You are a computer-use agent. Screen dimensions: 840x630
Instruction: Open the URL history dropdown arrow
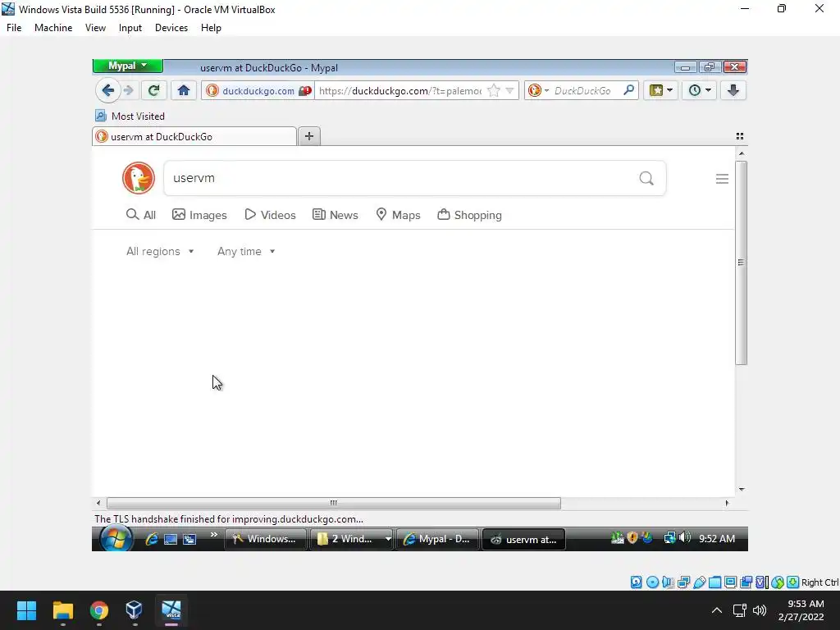[x=509, y=90]
